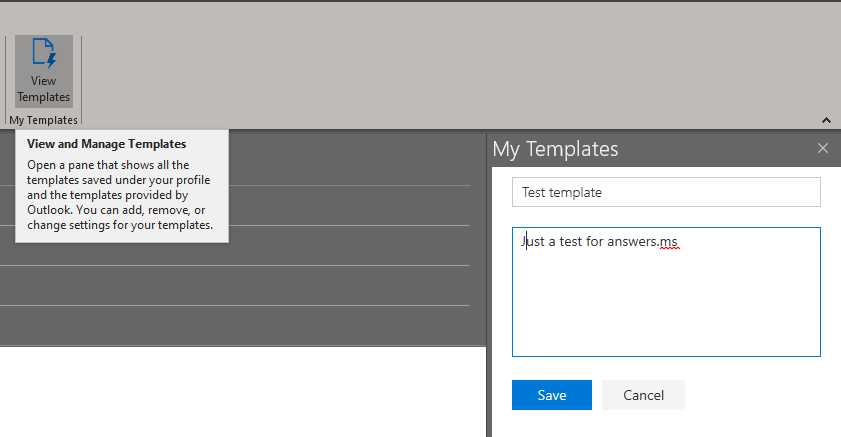The image size is (841, 437).
Task: Click the Test template title field
Action: (666, 192)
